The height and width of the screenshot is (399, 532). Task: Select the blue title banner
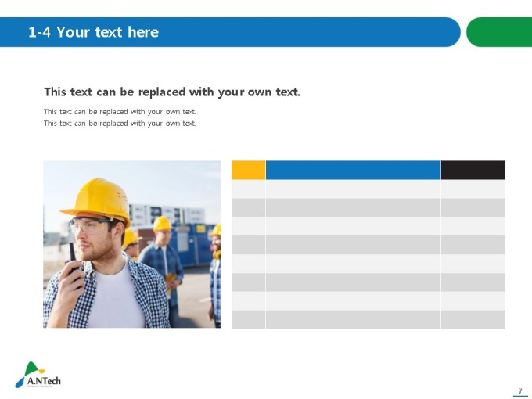coord(230,32)
